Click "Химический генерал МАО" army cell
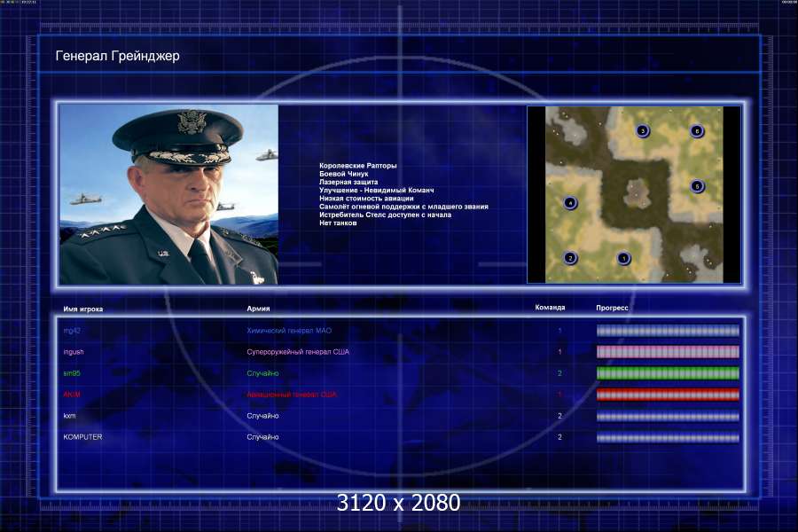 click(289, 331)
